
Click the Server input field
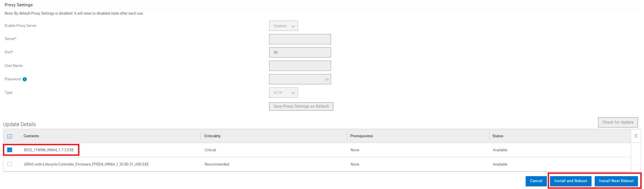coord(300,39)
